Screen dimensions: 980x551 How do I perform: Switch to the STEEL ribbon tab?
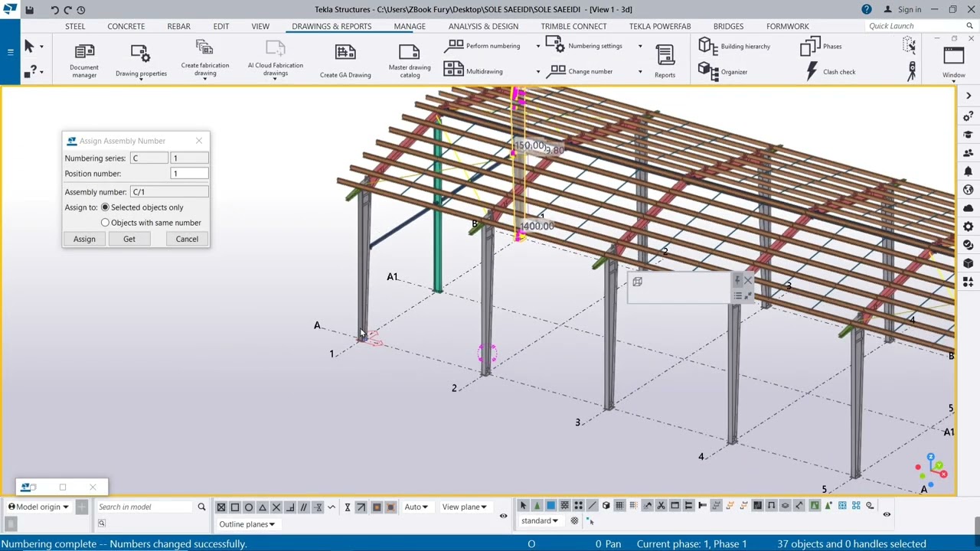tap(75, 26)
